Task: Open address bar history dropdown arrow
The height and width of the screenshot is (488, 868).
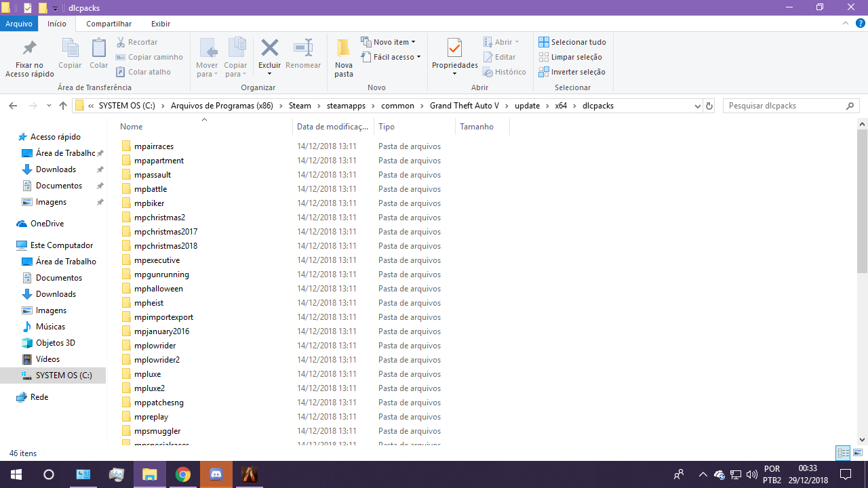Action: tap(698, 106)
